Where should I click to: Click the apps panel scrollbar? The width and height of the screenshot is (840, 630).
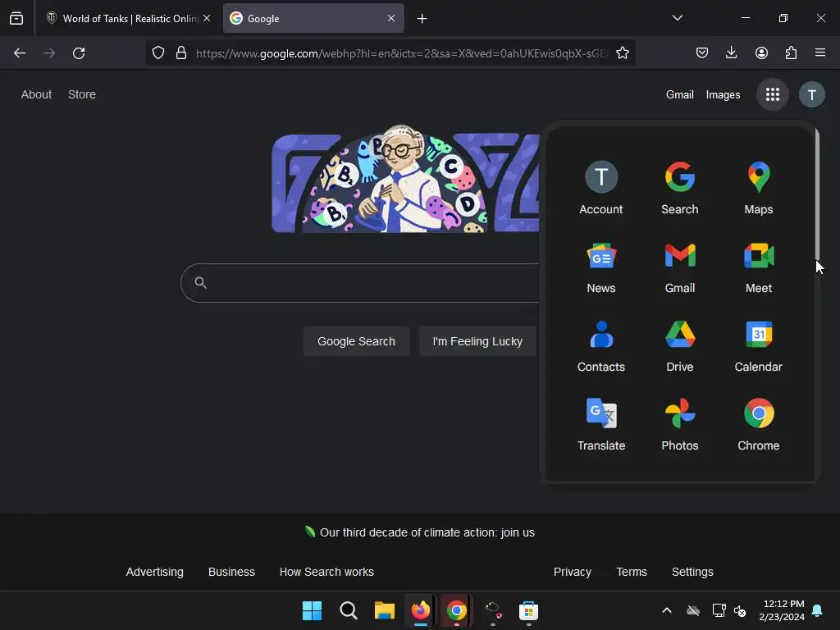click(817, 194)
